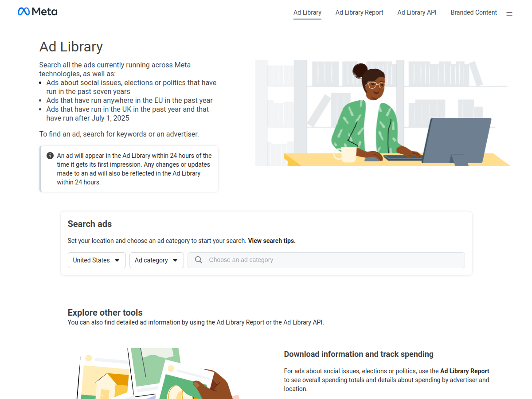The height and width of the screenshot is (399, 532).
Task: Click the bold Ad Library Report text in the paragraph
Action: pyautogui.click(x=465, y=371)
